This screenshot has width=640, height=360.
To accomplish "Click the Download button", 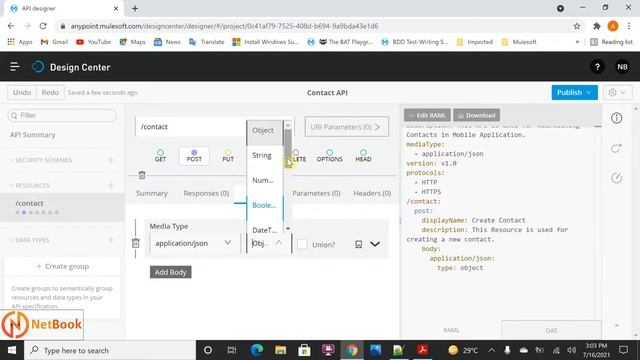I will tap(476, 116).
